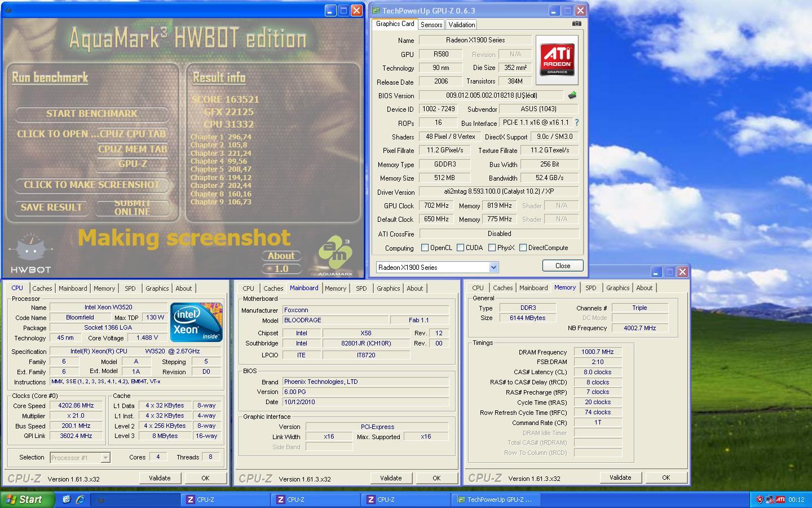812x508 pixels.
Task: Click the CPUZ CPU TAB button
Action: (133, 134)
